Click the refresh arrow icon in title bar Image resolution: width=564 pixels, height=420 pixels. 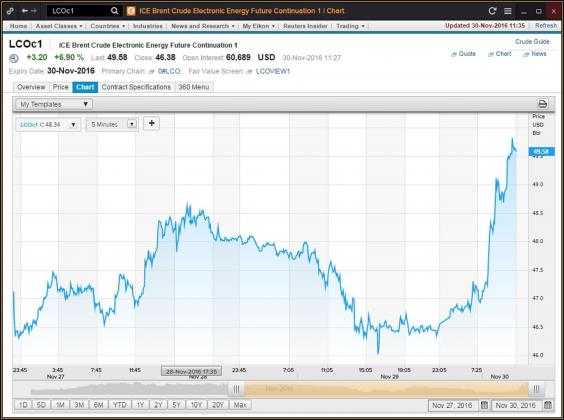(492, 11)
